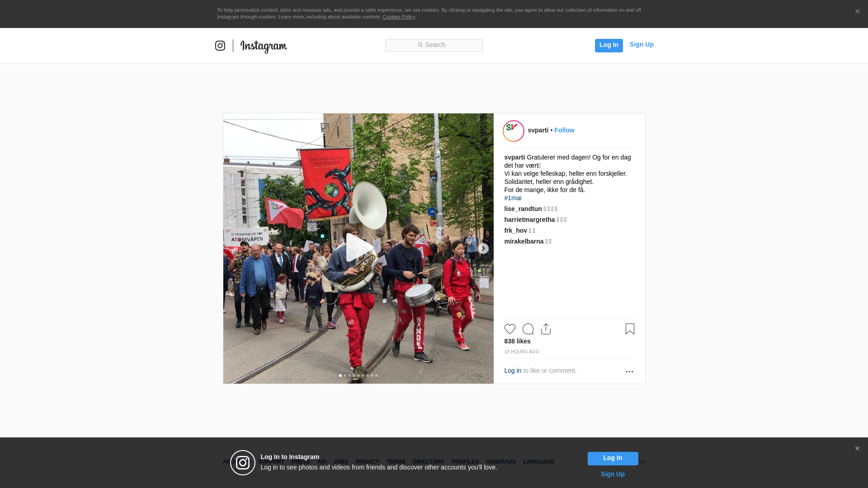Viewport: 868px width, 488px height.
Task: Click the Sign Up link in header
Action: [641, 44]
